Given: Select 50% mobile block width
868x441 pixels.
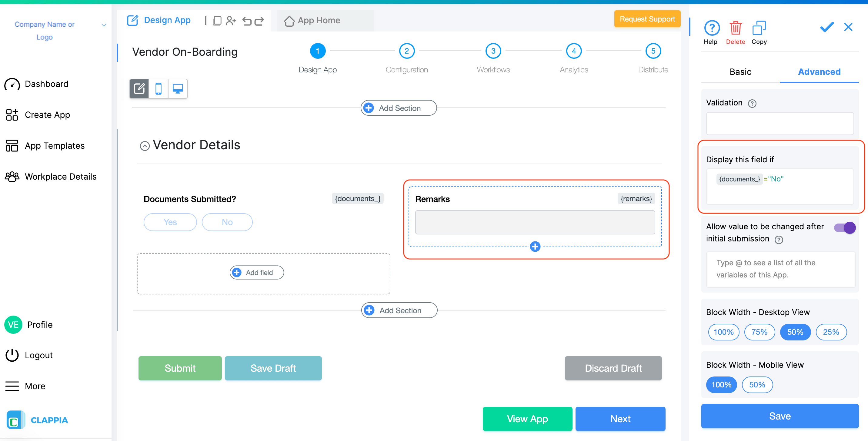Looking at the screenshot, I should [x=757, y=385].
